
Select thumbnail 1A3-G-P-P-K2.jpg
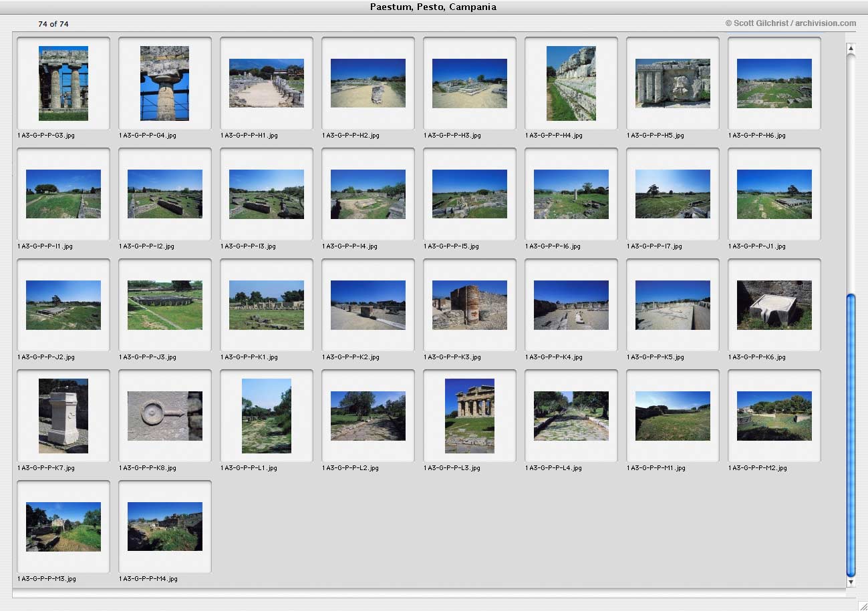(368, 305)
